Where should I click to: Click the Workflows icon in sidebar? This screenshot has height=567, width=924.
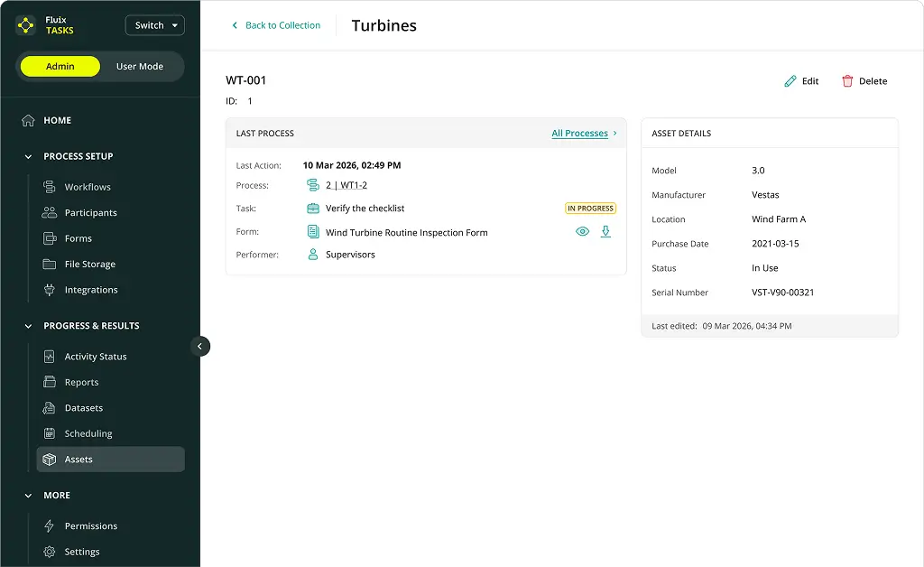[50, 187]
